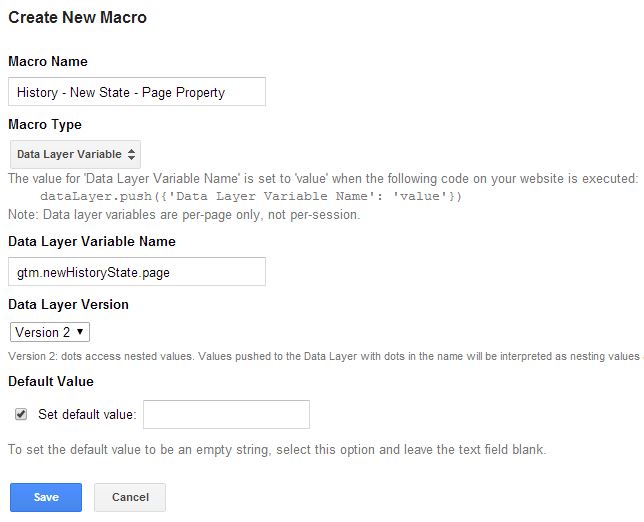Image resolution: width=644 pixels, height=522 pixels.
Task: Open the Macro Type dropdown
Action: click(x=75, y=154)
